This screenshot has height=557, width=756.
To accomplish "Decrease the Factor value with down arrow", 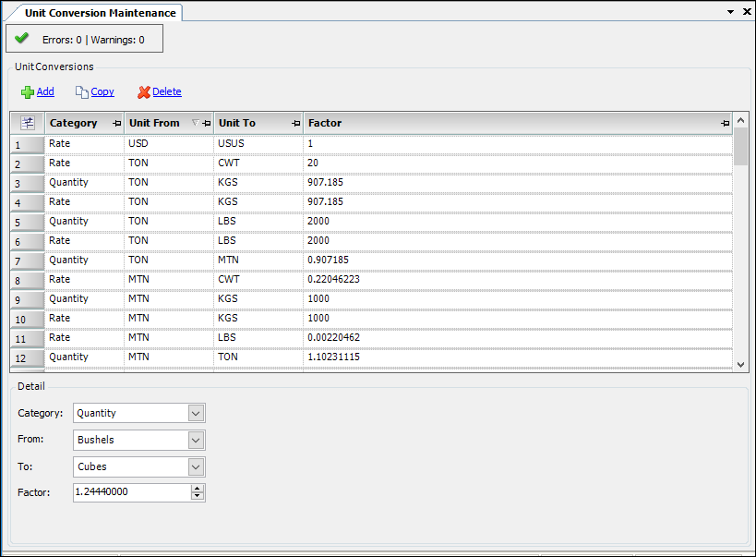I will pos(198,496).
